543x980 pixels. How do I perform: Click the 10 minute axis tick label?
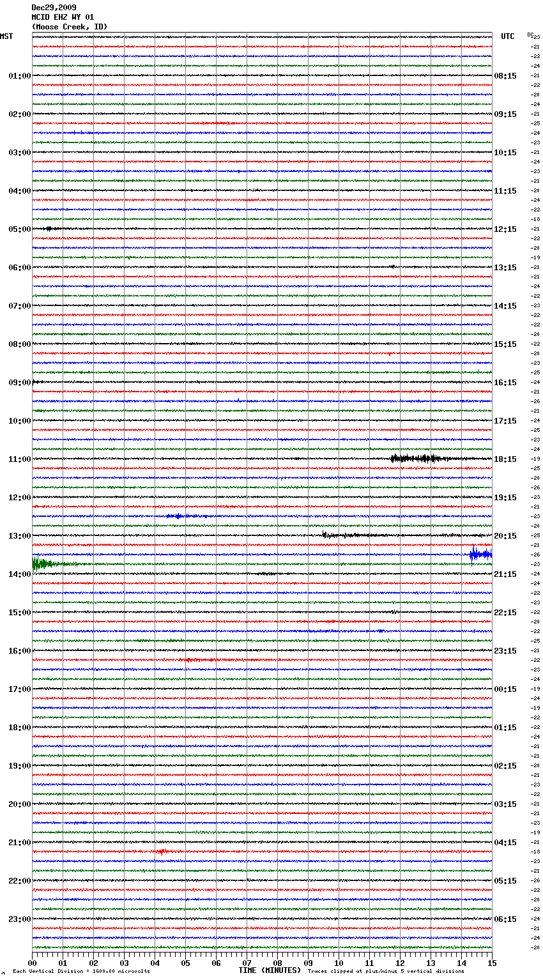(339, 963)
